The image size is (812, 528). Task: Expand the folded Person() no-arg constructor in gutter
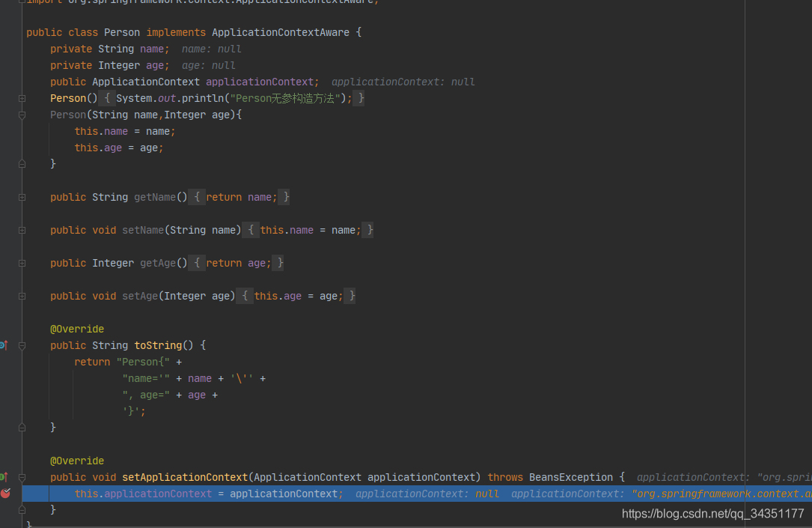click(22, 98)
